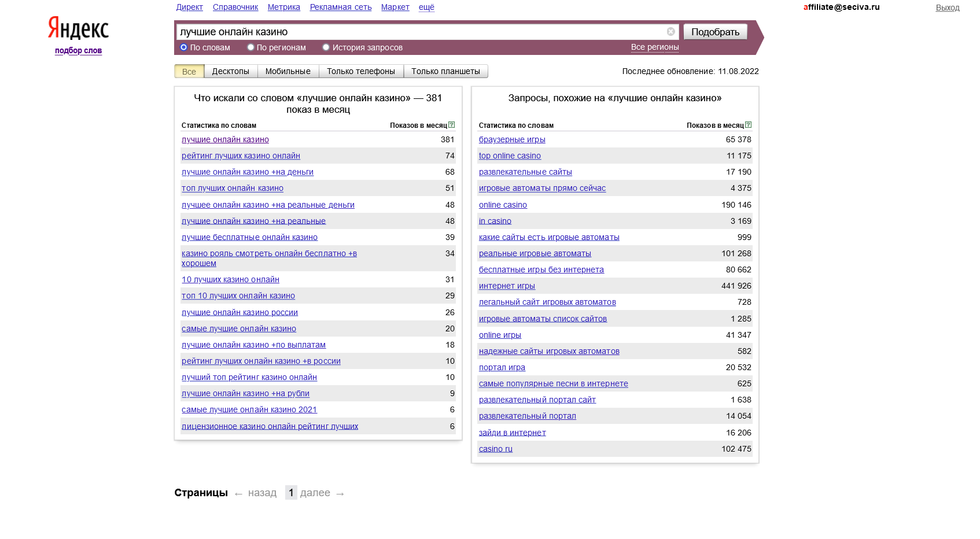The image size is (980, 539).
Task: Open браузерные игры similar query link
Action: tap(512, 139)
